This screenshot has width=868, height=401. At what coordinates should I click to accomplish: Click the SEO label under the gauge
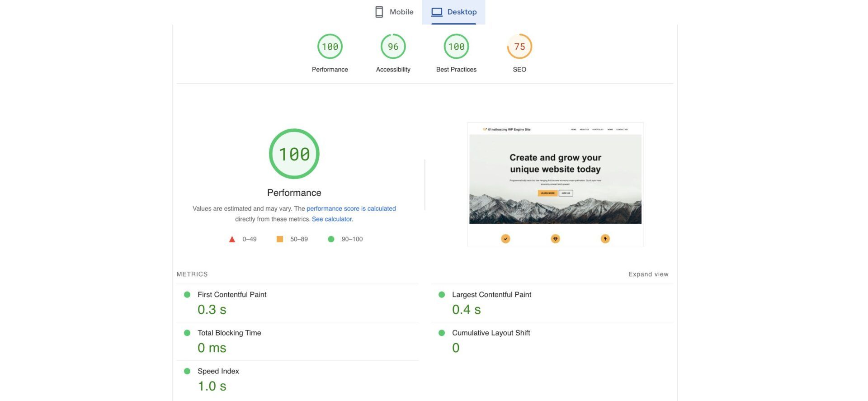point(519,70)
